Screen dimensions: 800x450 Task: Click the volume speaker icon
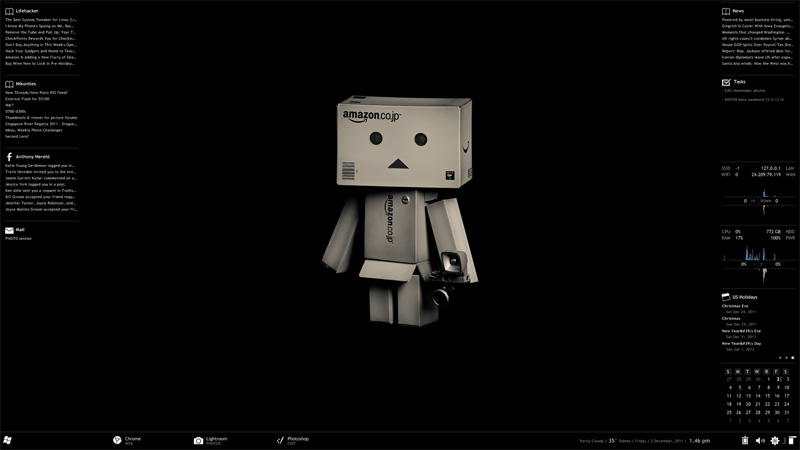(x=759, y=441)
